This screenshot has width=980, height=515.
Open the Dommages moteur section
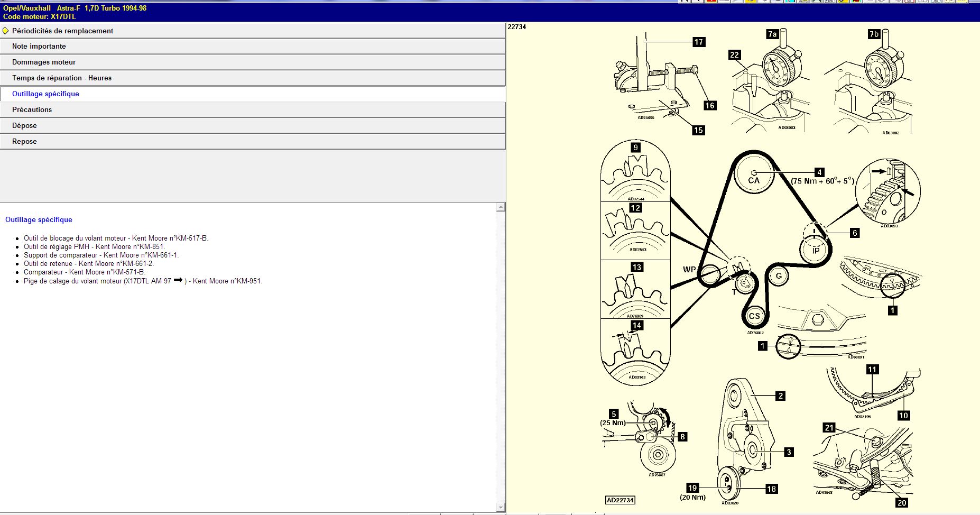point(44,62)
